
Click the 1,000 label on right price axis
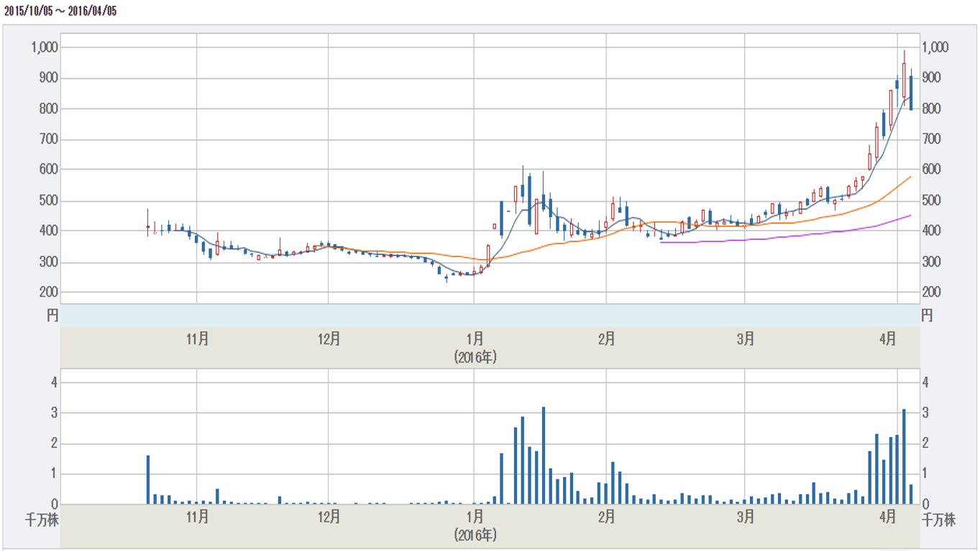(x=936, y=47)
